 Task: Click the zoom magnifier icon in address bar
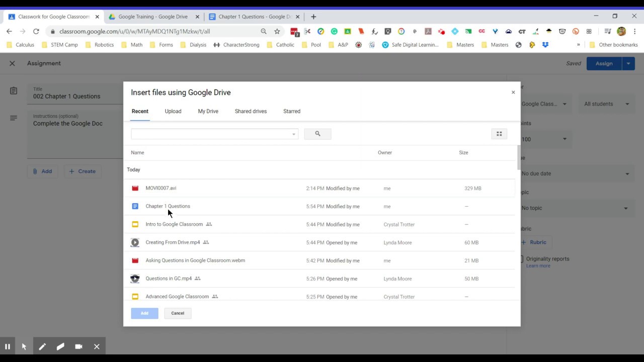tap(264, 31)
